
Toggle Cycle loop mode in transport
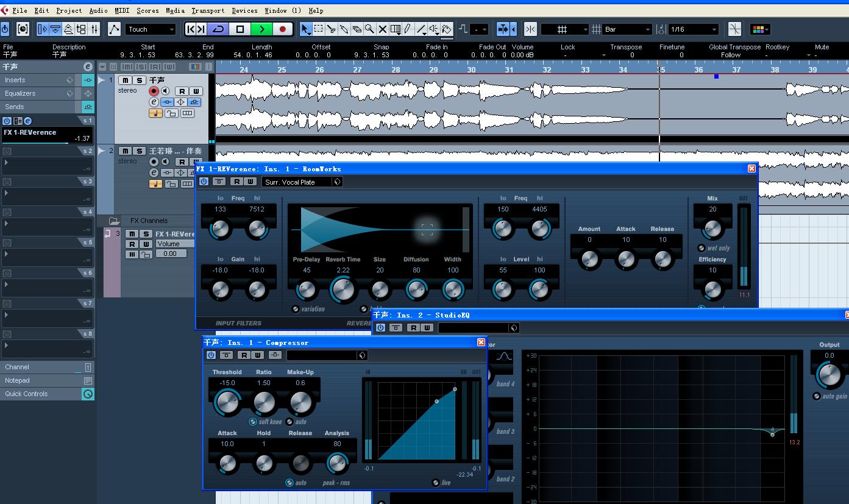point(218,29)
